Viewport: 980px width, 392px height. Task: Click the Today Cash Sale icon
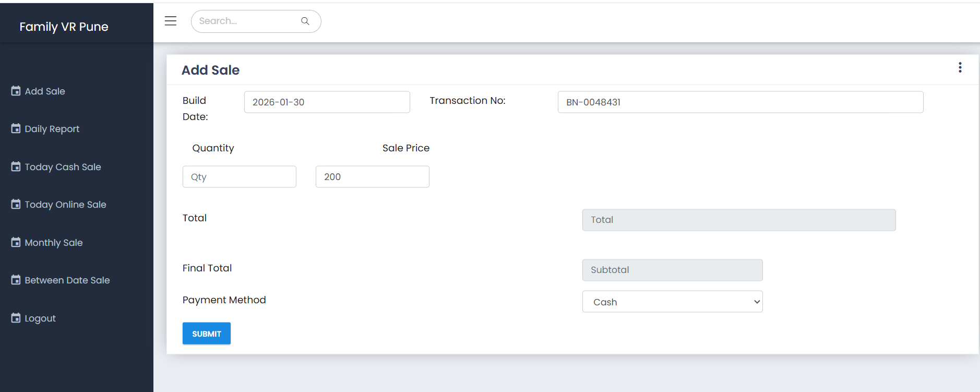(16, 167)
